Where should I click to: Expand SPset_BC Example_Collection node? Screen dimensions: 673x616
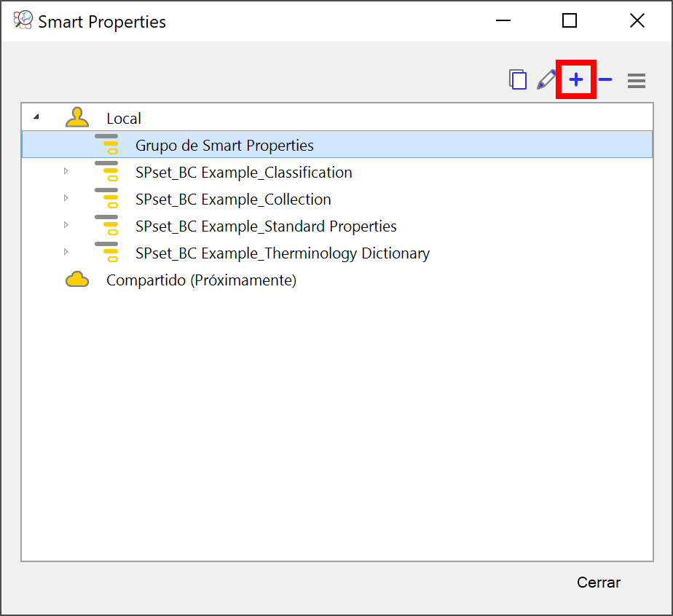[66, 198]
